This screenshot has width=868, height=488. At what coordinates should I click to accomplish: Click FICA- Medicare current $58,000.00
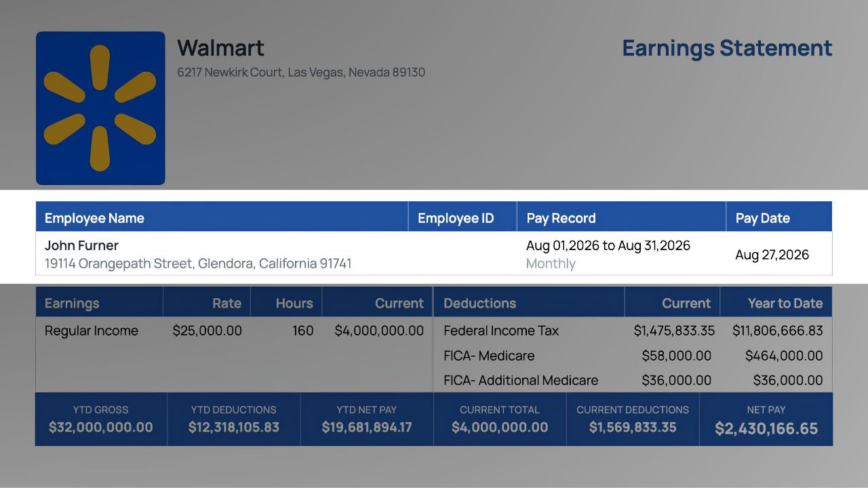coord(677,356)
